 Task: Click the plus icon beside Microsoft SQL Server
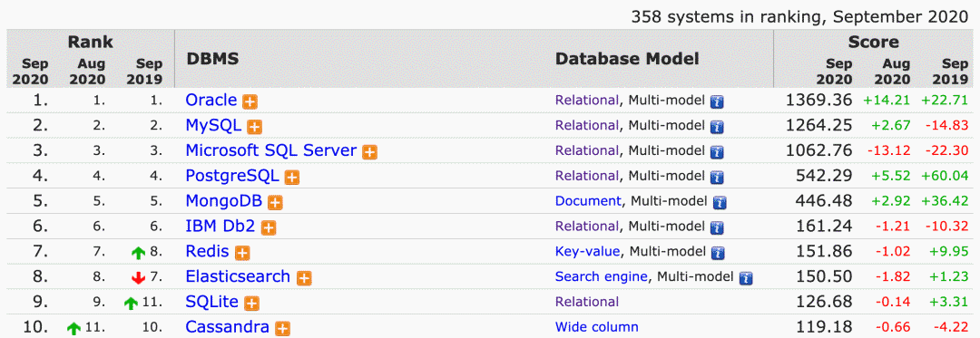point(370,152)
